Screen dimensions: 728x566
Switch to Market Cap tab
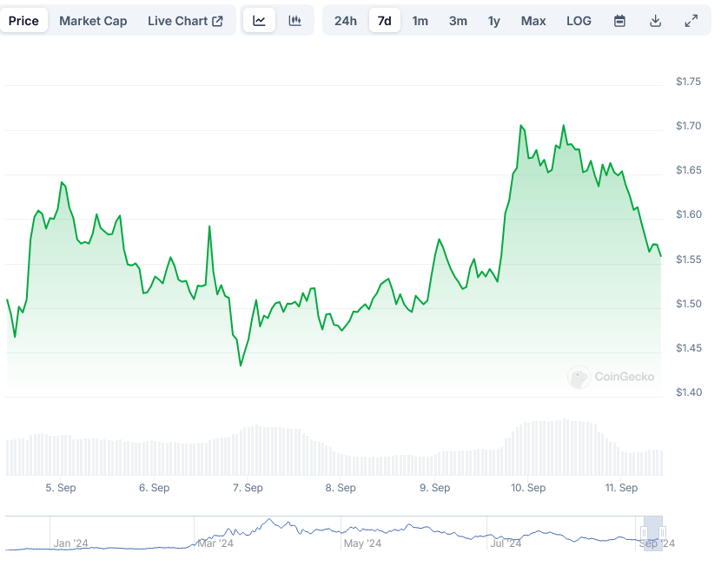pos(93,21)
